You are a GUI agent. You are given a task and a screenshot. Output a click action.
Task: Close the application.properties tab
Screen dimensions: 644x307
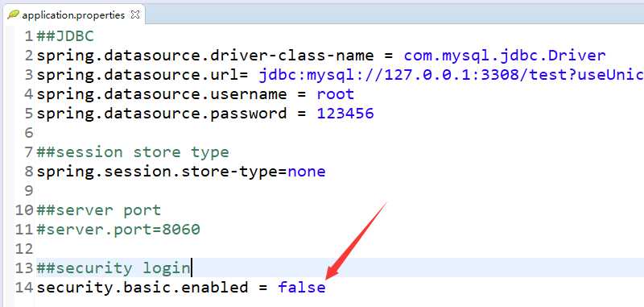135,15
